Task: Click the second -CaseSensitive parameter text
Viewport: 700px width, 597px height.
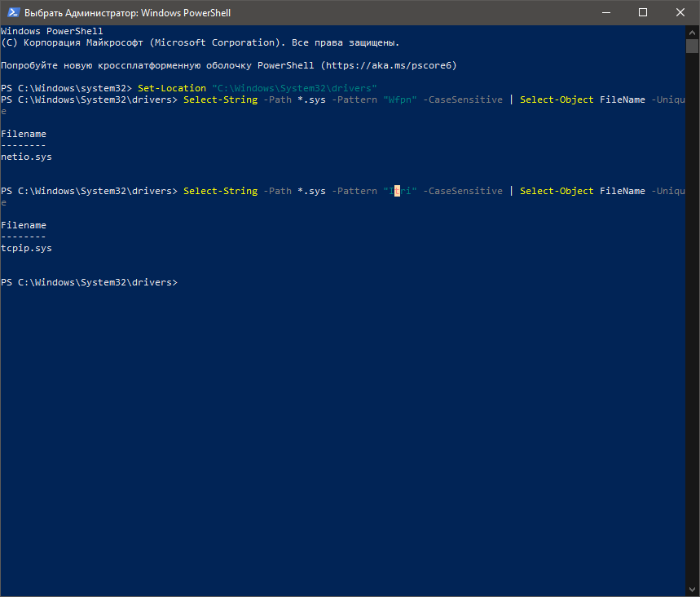Action: click(463, 192)
